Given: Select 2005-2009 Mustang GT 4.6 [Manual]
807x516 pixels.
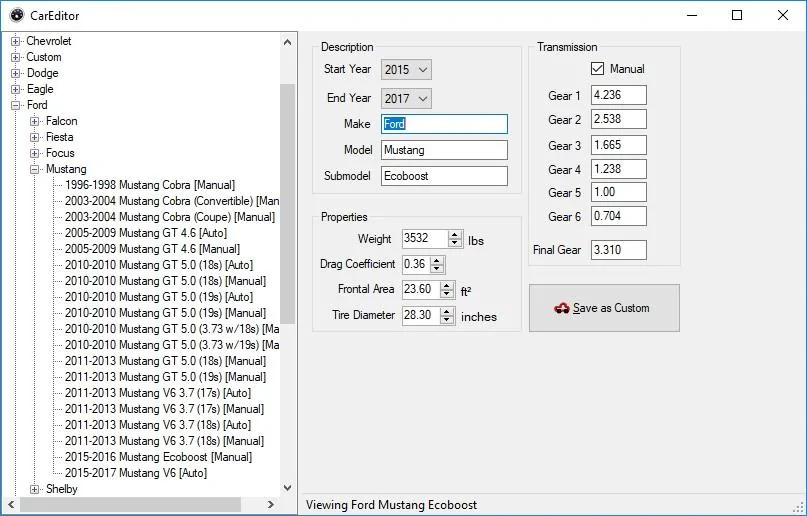Looking at the screenshot, I should click(152, 249).
